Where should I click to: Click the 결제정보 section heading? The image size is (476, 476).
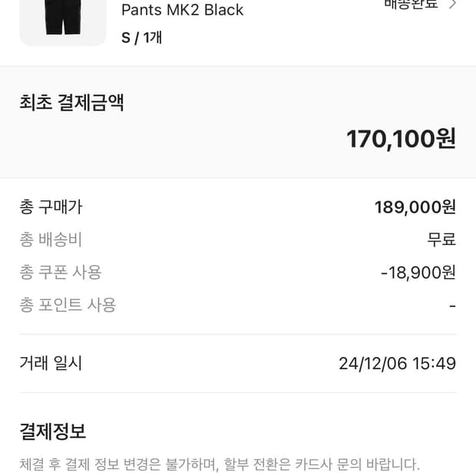[52, 431]
